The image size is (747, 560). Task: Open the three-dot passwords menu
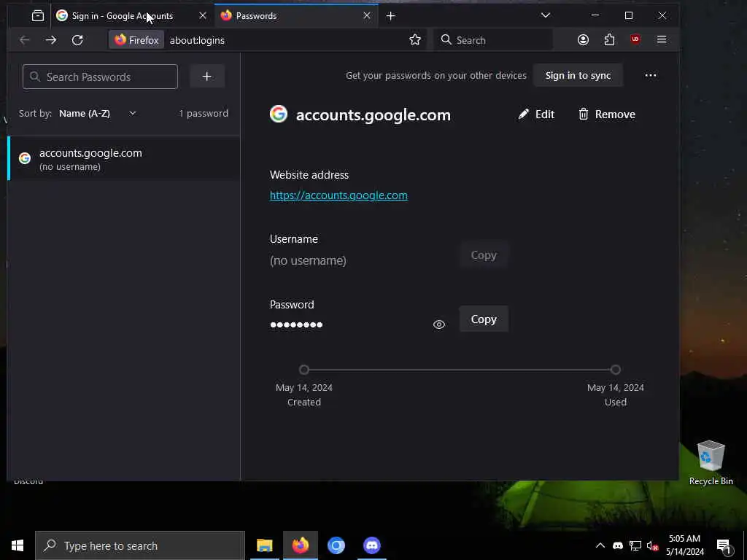tap(650, 75)
